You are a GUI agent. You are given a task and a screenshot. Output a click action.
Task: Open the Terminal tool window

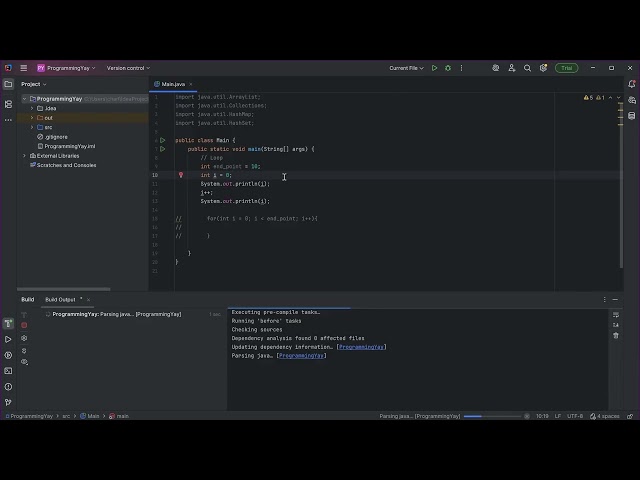[8, 371]
